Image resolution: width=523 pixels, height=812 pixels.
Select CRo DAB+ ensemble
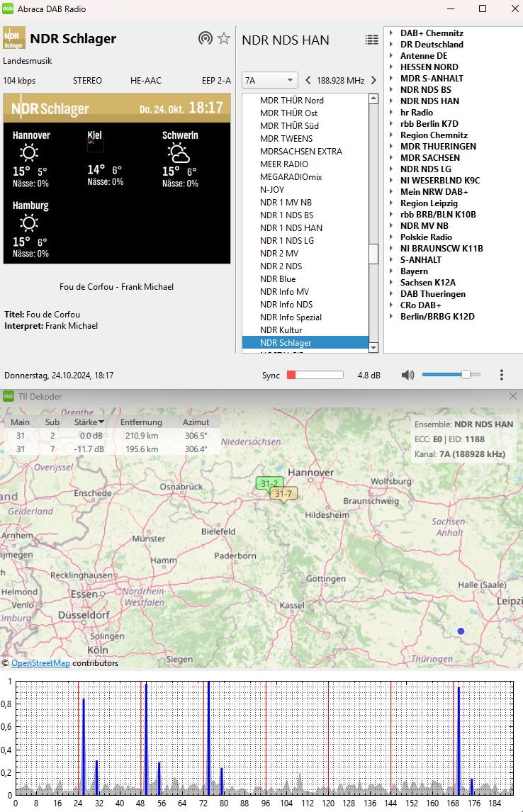point(420,305)
